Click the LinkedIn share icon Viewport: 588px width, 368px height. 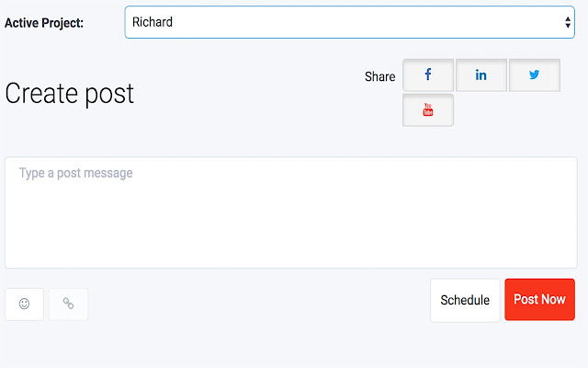[481, 75]
